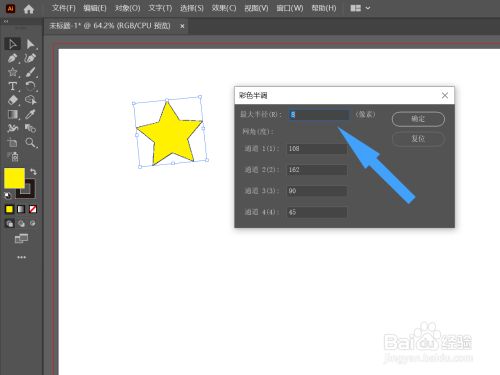Select the Star shape tool
Screen dimensions: 500x375
point(13,72)
